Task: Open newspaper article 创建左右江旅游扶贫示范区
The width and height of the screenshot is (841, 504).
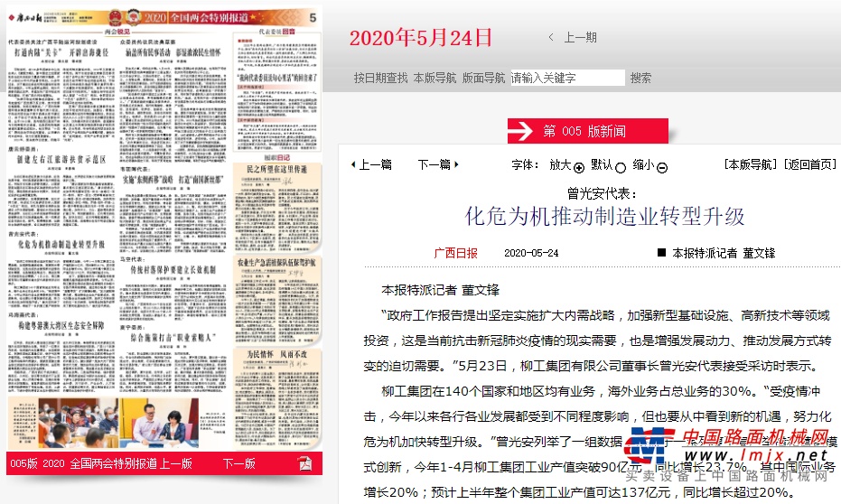Action: click(61, 159)
